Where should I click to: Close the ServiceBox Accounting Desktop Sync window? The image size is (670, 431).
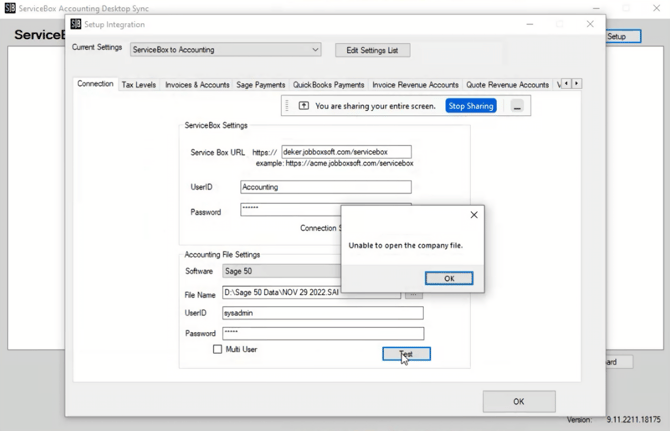click(x=656, y=8)
